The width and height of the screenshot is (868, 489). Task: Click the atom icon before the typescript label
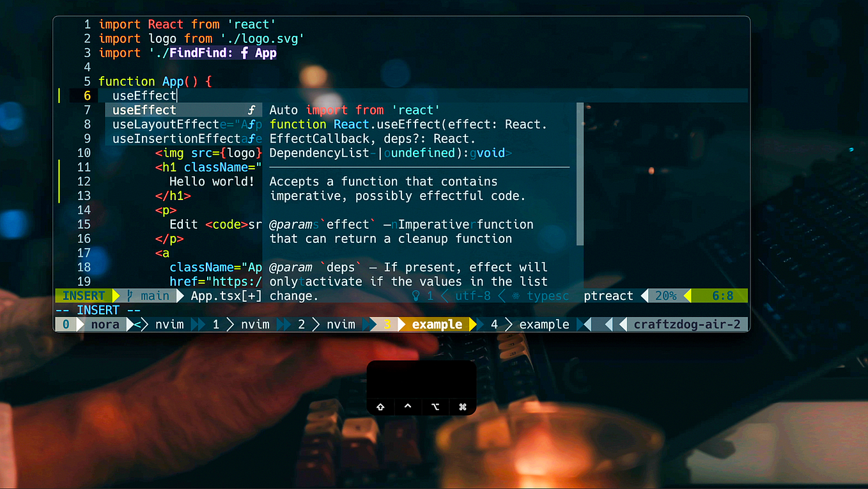[515, 295]
